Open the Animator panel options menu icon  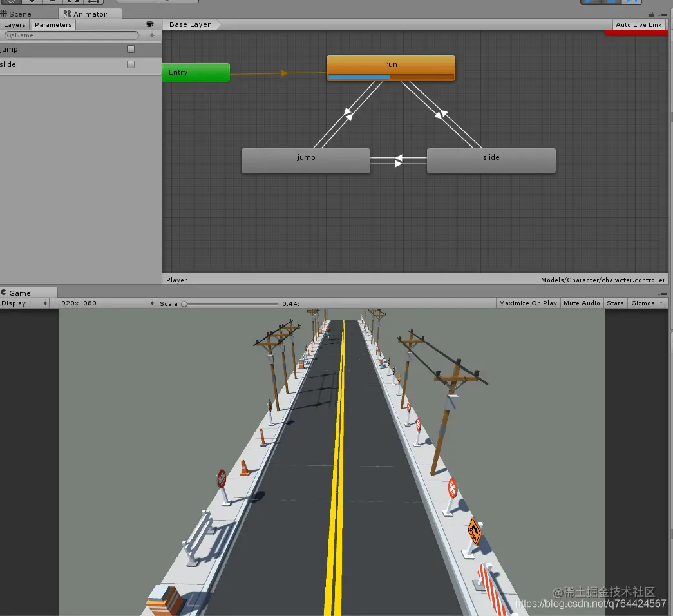point(663,15)
